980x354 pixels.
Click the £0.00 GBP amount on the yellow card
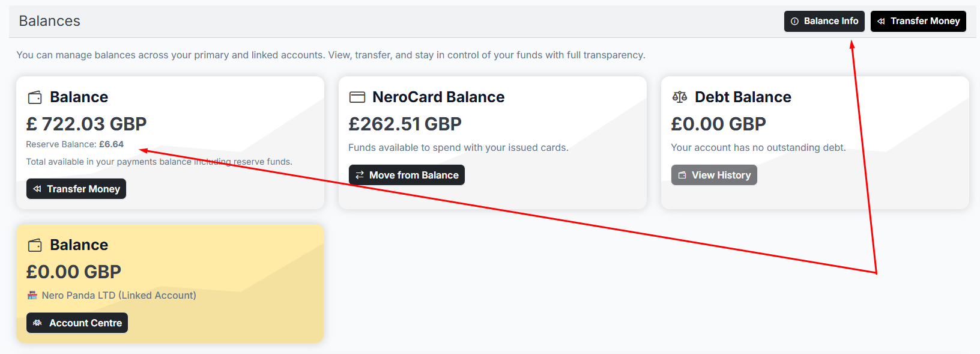tap(73, 272)
